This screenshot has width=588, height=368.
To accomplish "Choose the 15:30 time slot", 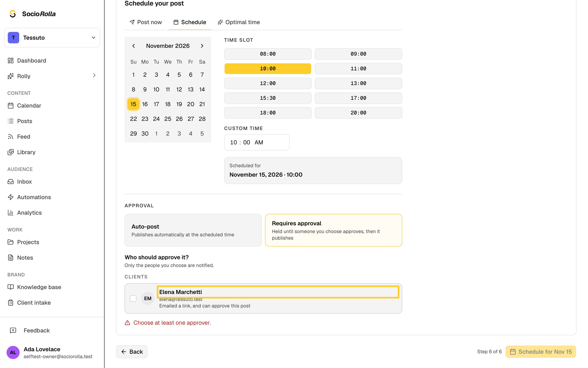I will coord(268,98).
